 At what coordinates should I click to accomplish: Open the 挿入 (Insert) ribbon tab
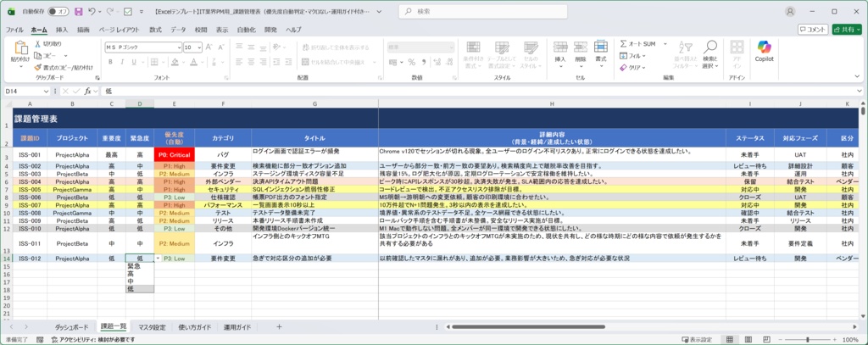(x=62, y=30)
